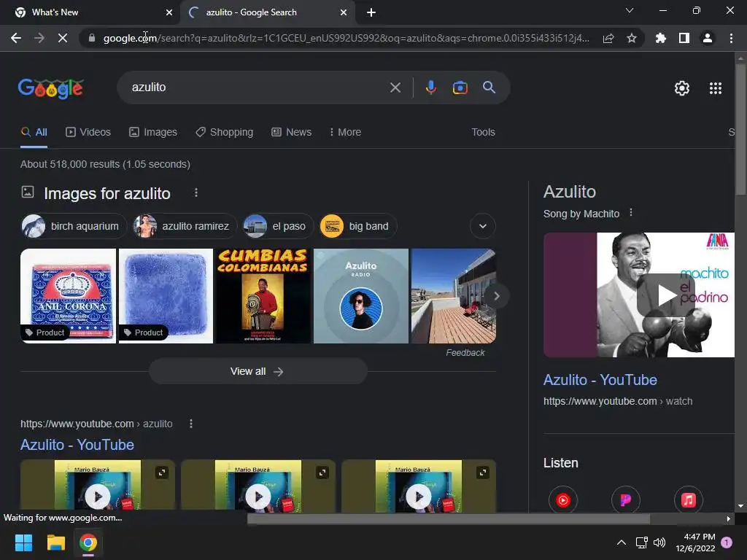
Task: Click into the azulito search field
Action: pyautogui.click(x=258, y=87)
